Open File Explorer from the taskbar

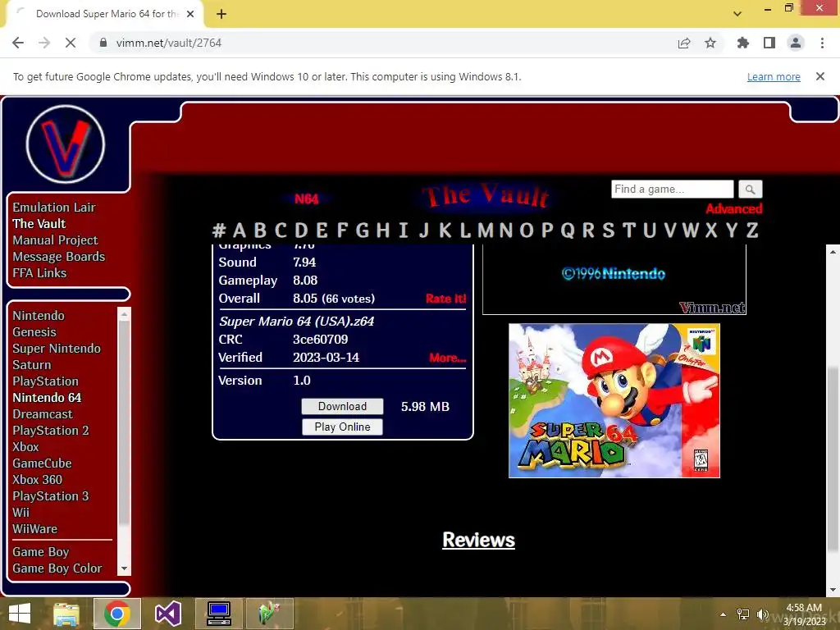[66, 614]
